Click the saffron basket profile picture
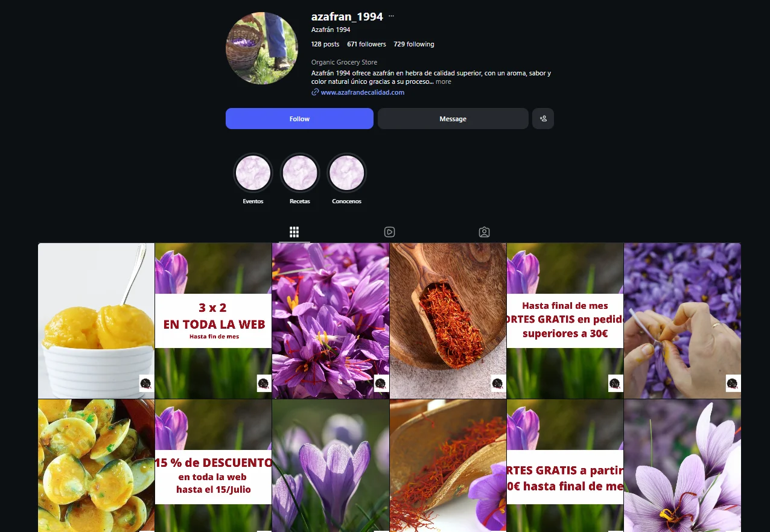The image size is (770, 532). tap(262, 48)
